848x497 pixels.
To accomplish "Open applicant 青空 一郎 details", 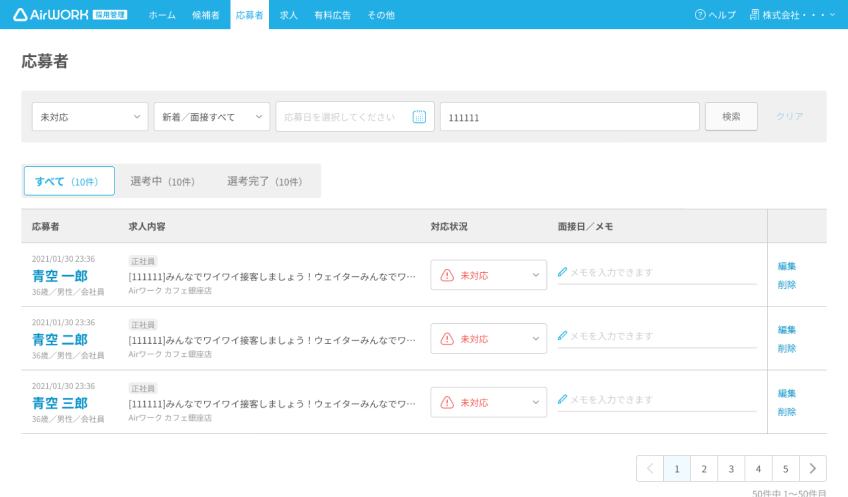I will (x=59, y=276).
